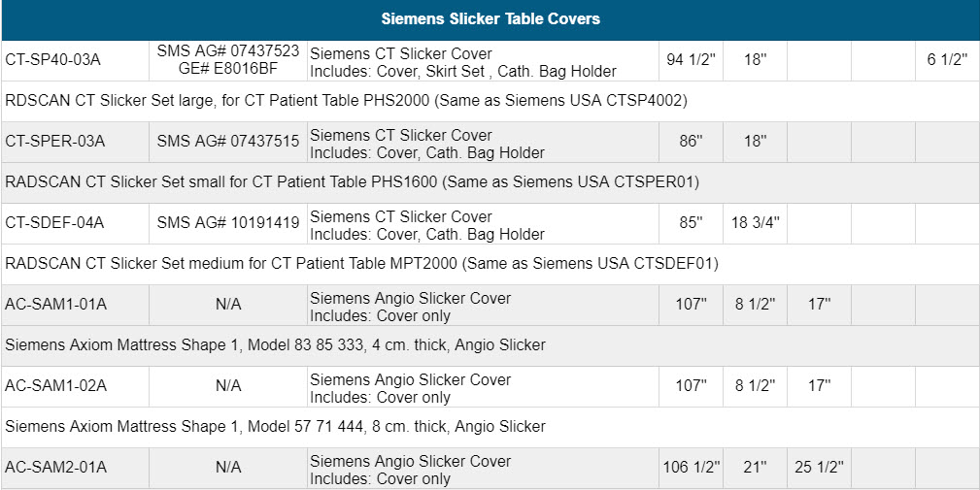Viewport: 980px width, 490px height.
Task: Select part number CT-SDEF-04A
Action: [x=54, y=224]
